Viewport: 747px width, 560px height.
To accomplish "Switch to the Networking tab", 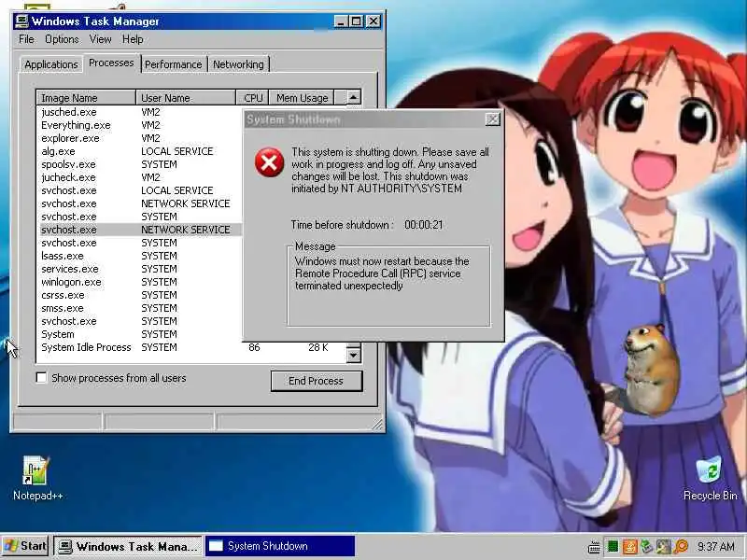I will (x=238, y=64).
